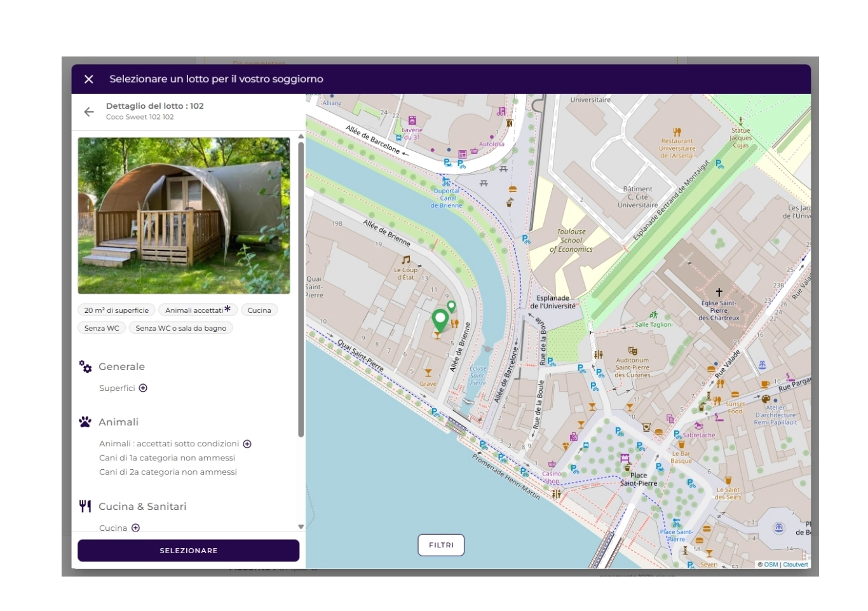Click the 'Cucina' tag chip
868x611 pixels.
259,310
